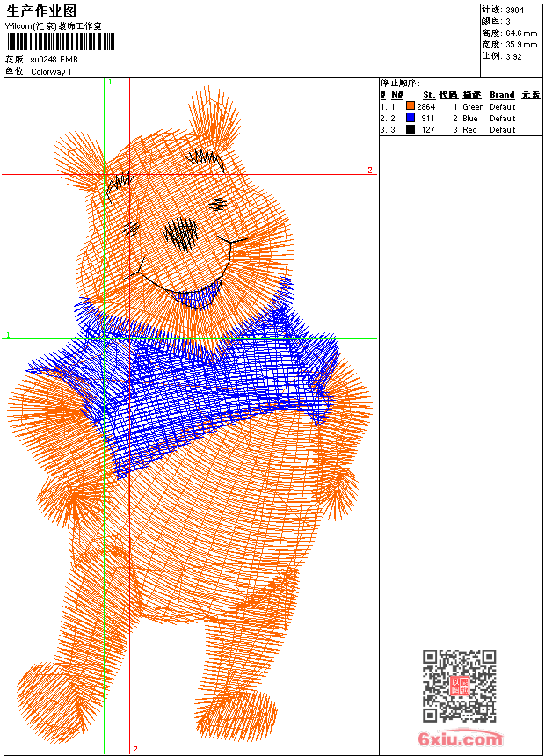Click the stitch count 2864 in row 1
This screenshot has height=756, width=545.
(x=425, y=107)
